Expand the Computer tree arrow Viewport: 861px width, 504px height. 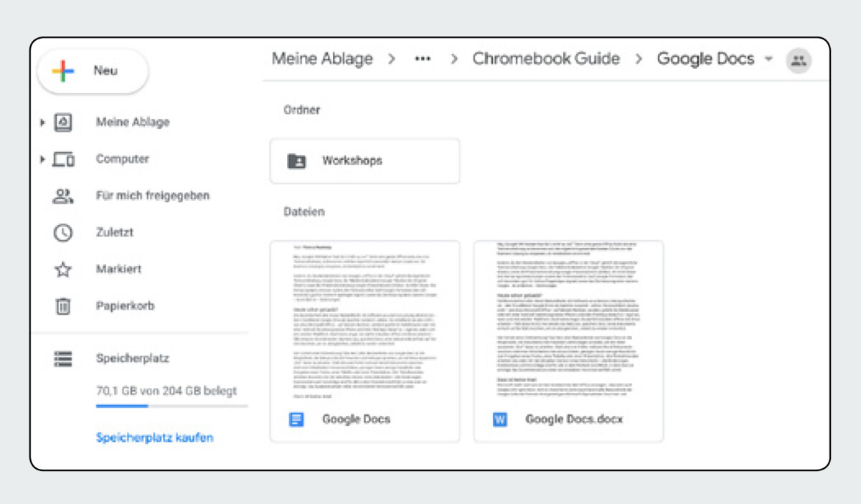click(43, 159)
